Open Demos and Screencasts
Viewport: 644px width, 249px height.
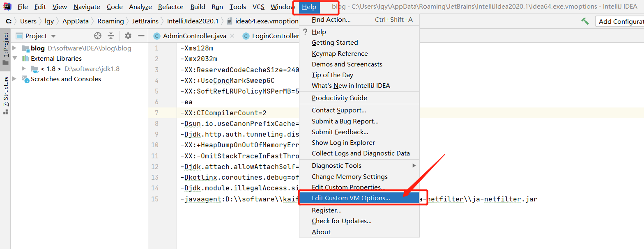pyautogui.click(x=359, y=64)
